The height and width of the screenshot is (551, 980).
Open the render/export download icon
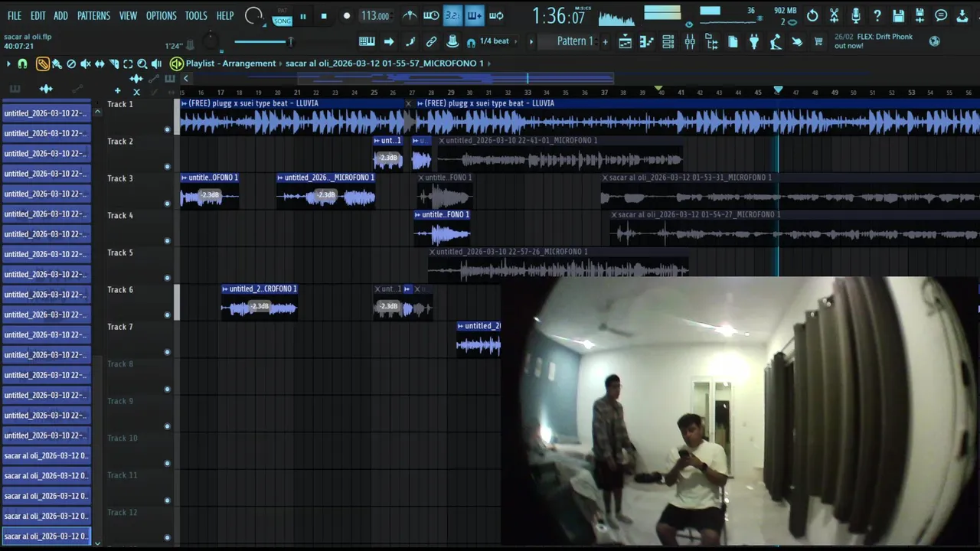pos(962,15)
